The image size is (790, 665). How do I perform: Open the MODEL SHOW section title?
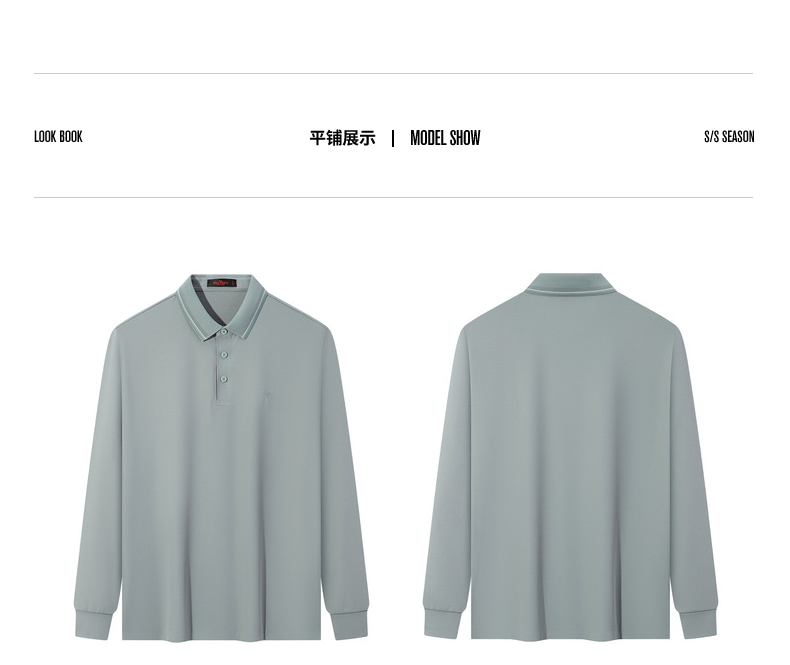tap(445, 138)
